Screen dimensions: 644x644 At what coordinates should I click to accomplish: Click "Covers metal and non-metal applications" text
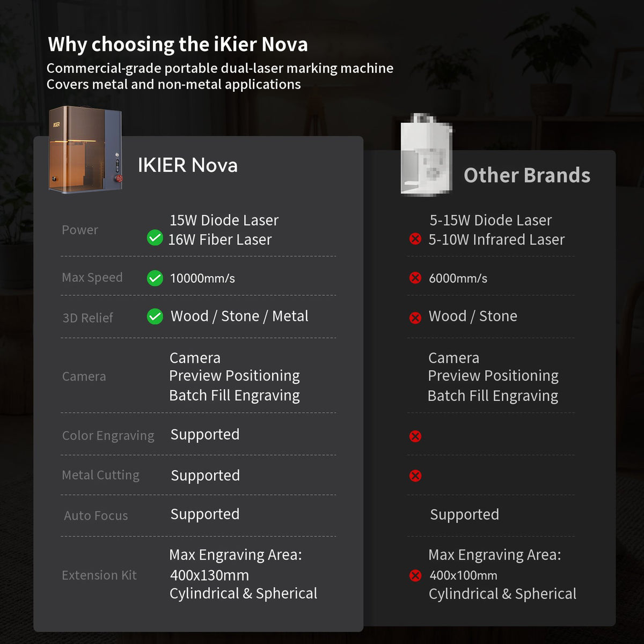[173, 84]
